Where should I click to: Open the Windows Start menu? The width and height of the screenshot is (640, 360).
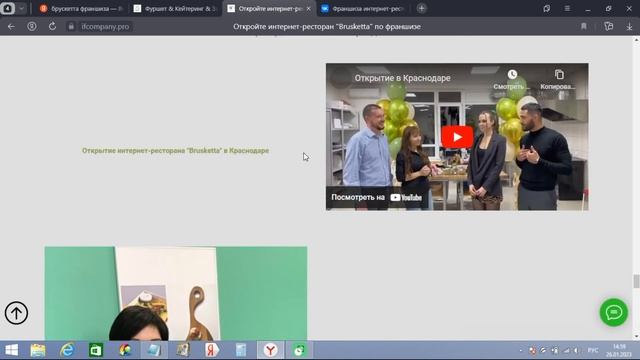11,350
